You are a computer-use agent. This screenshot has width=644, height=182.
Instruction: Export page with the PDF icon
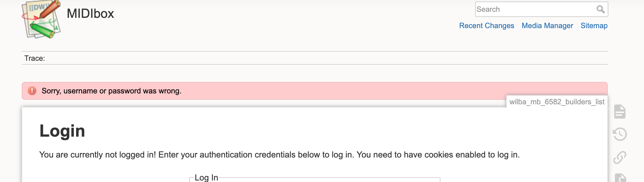pyautogui.click(x=620, y=178)
